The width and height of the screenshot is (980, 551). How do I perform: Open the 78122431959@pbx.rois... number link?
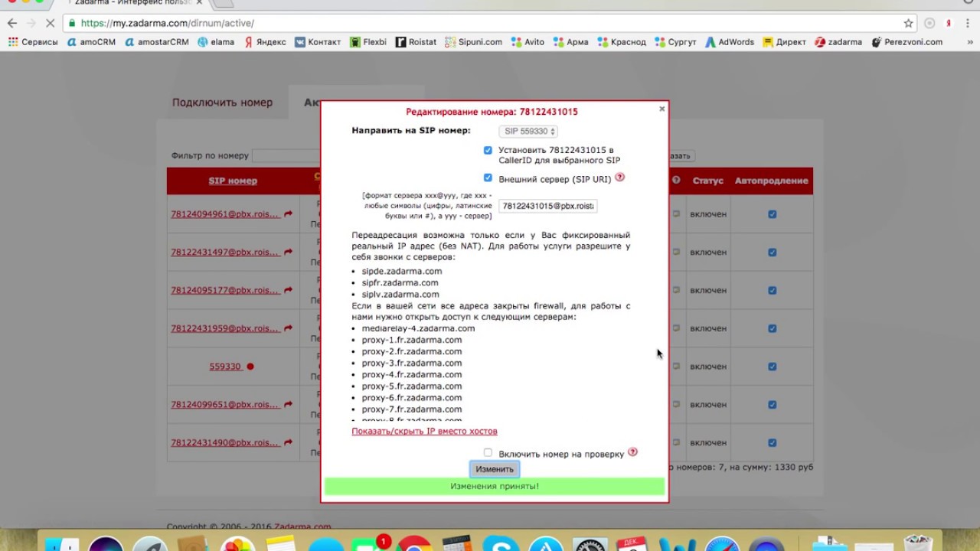[225, 328]
